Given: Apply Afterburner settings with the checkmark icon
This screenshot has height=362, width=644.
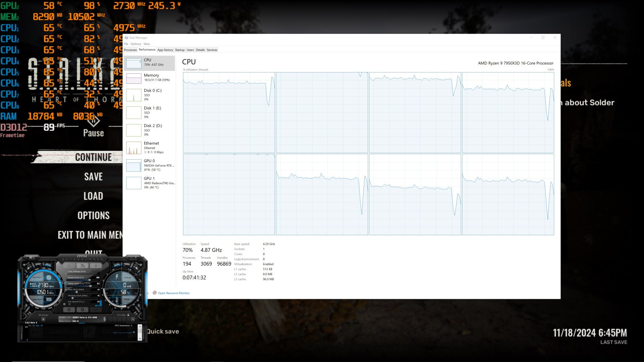Looking at the screenshot, I should click(96, 310).
